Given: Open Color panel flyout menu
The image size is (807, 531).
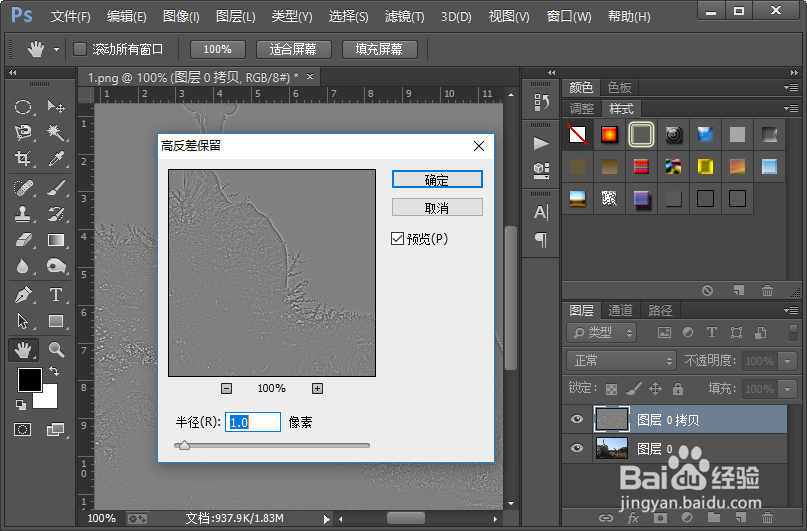Looking at the screenshot, I should pyautogui.click(x=791, y=87).
